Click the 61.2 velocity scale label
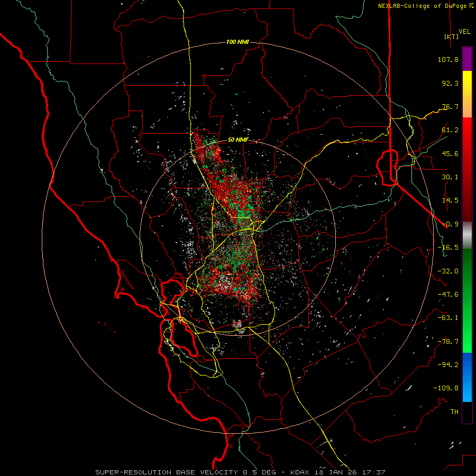This screenshot has height=476, width=476. point(450,130)
